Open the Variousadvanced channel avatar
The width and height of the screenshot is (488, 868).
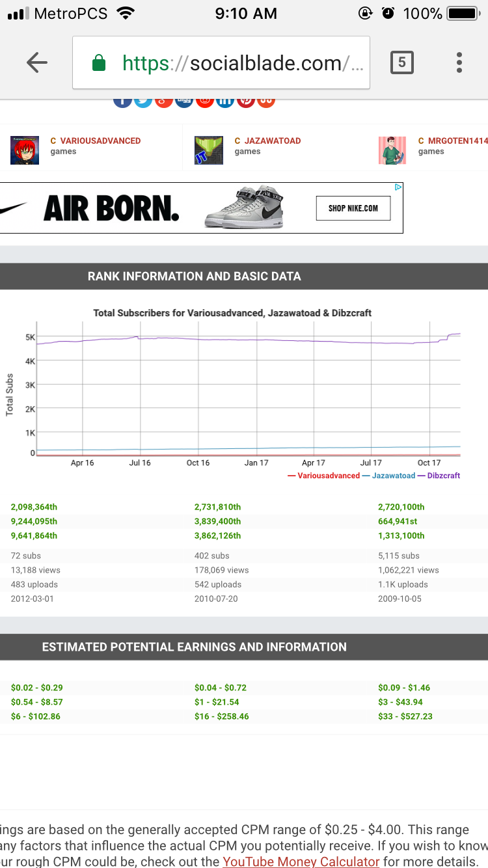click(25, 150)
